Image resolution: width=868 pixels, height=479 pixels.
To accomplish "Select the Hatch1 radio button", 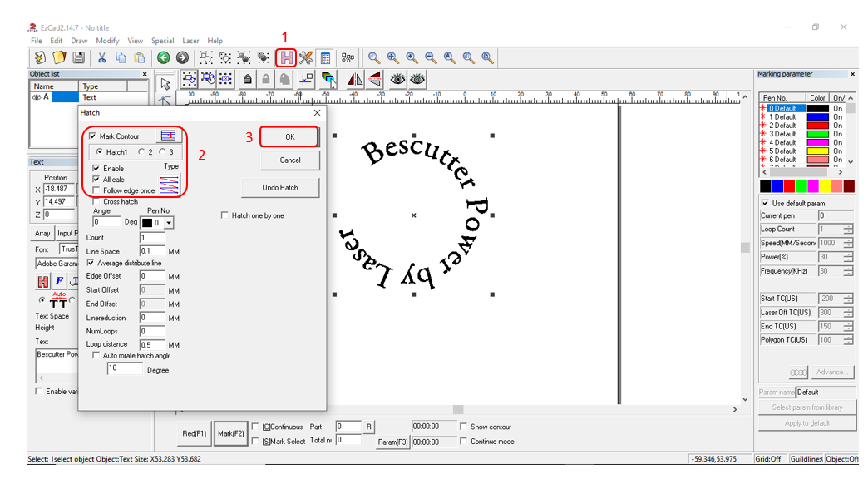I will click(99, 151).
